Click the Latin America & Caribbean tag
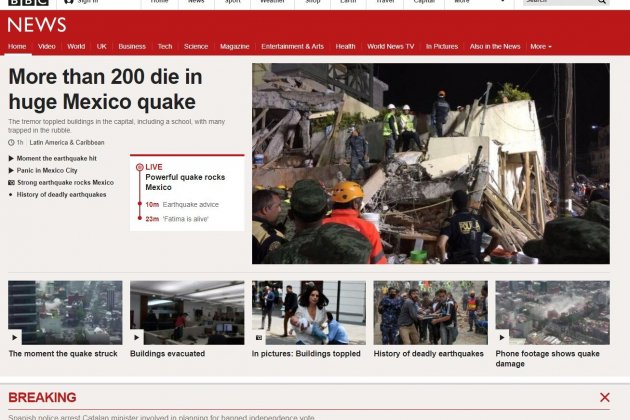Viewport: 630px width, 420px height. (67, 143)
